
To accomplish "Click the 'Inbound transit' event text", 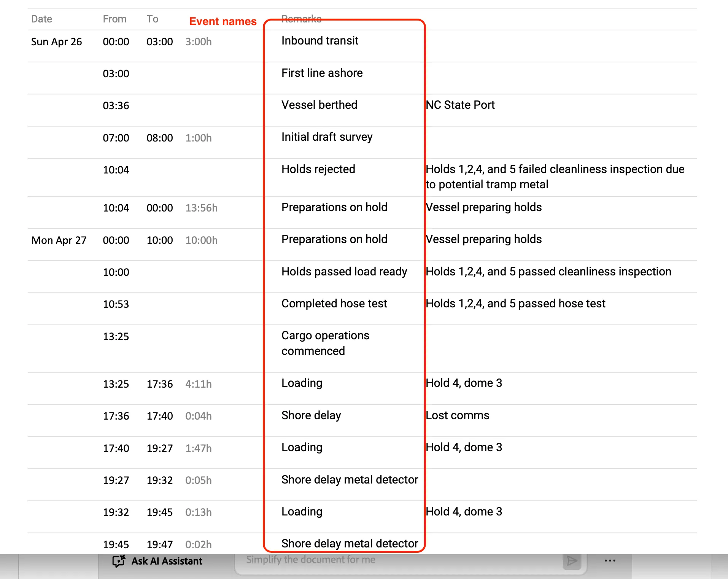I will pos(320,41).
